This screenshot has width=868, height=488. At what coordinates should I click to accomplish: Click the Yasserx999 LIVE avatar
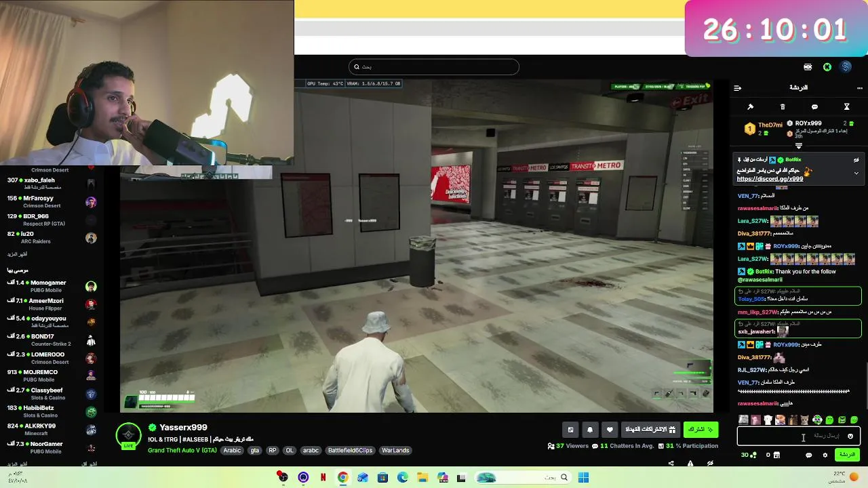pos(128,436)
